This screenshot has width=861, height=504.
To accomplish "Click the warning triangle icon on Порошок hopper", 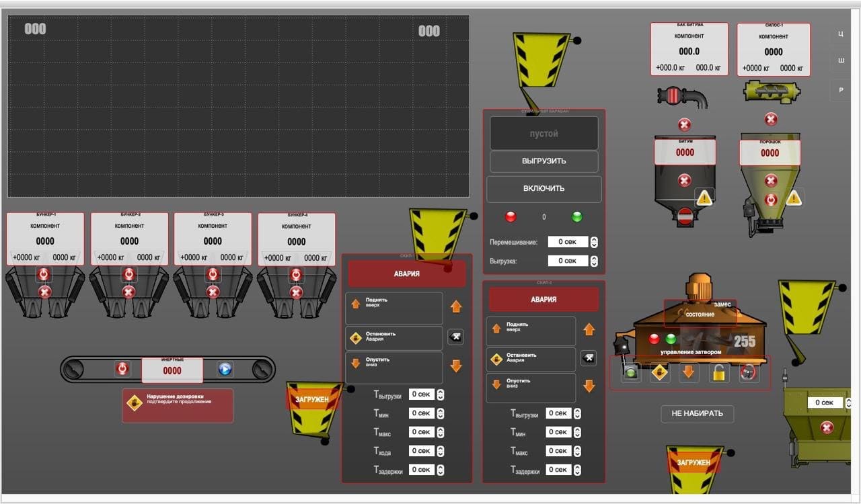I will [792, 198].
